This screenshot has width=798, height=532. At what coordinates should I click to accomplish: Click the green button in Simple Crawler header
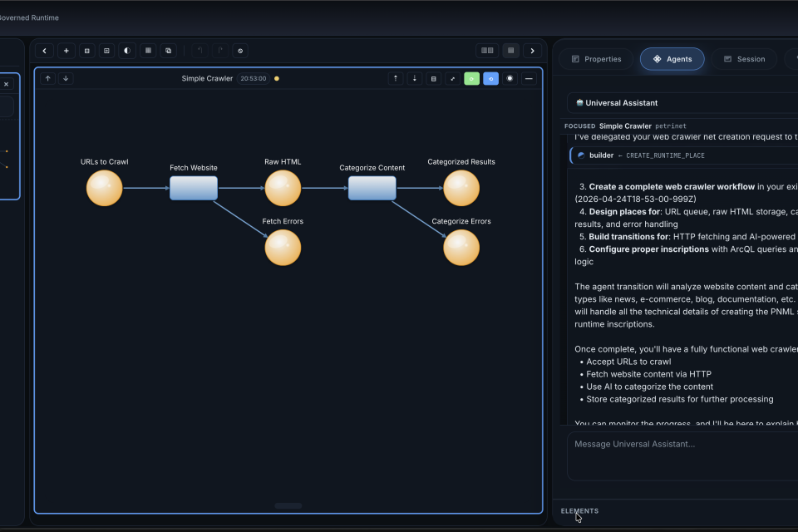(x=471, y=78)
